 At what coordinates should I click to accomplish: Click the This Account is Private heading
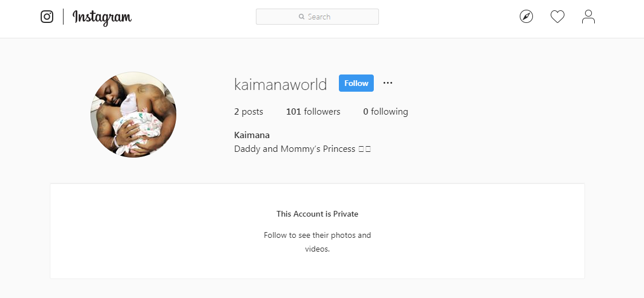coord(317,214)
